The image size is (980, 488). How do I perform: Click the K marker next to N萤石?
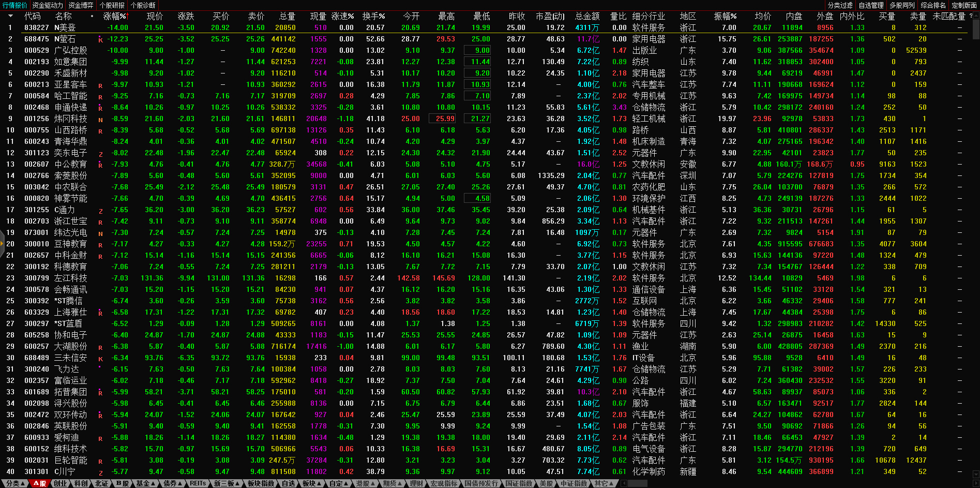pyautogui.click(x=100, y=39)
